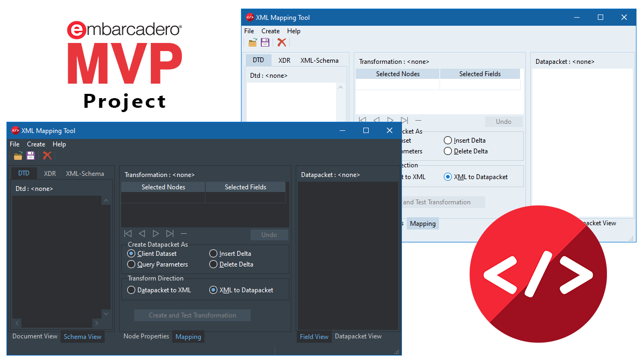The height and width of the screenshot is (362, 644).
Task: Select Delete Delta radio in light window
Action: coord(448,151)
